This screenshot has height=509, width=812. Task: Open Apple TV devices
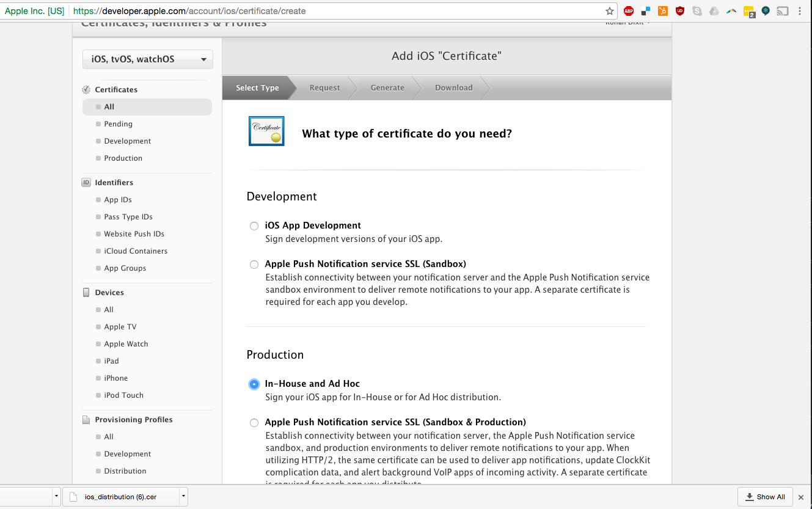(120, 327)
